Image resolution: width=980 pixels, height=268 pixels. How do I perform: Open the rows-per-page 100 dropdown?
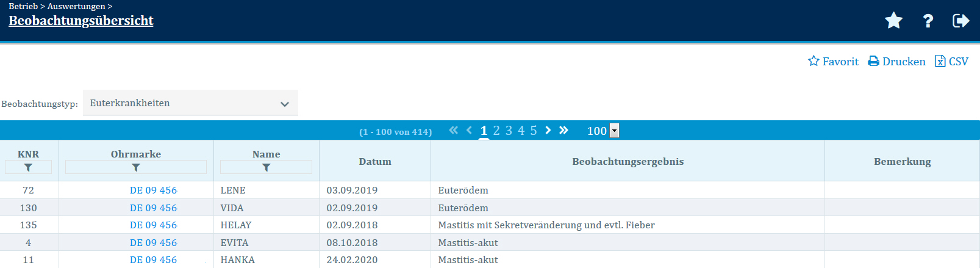pyautogui.click(x=614, y=131)
